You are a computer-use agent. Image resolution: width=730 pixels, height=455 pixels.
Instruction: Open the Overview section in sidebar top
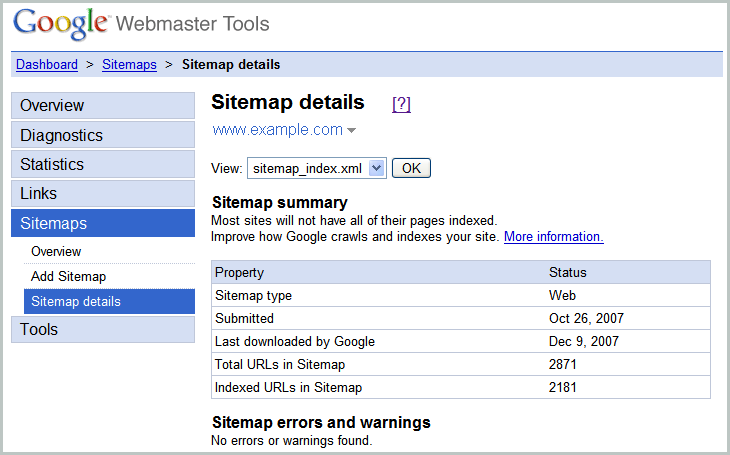coord(103,105)
